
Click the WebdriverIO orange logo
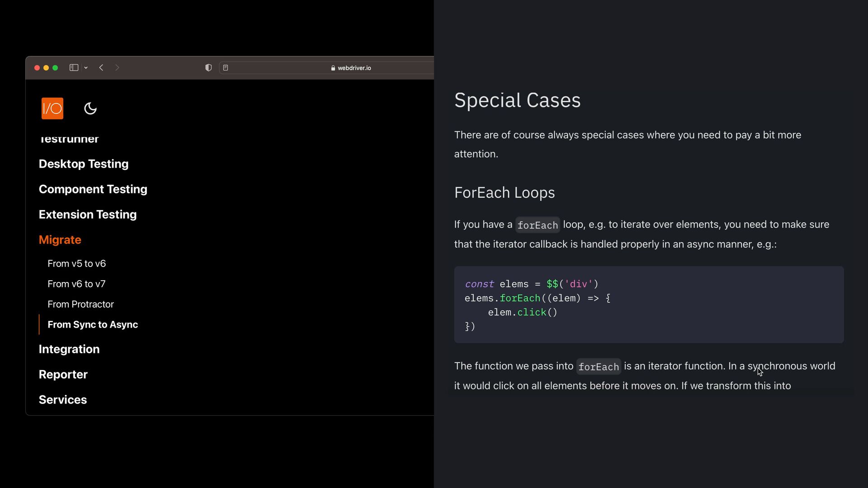tap(52, 108)
